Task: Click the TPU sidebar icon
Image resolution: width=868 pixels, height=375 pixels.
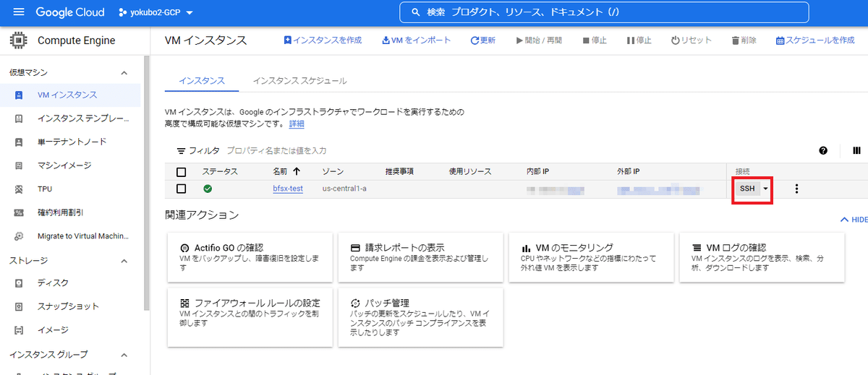Action: pyautogui.click(x=20, y=189)
